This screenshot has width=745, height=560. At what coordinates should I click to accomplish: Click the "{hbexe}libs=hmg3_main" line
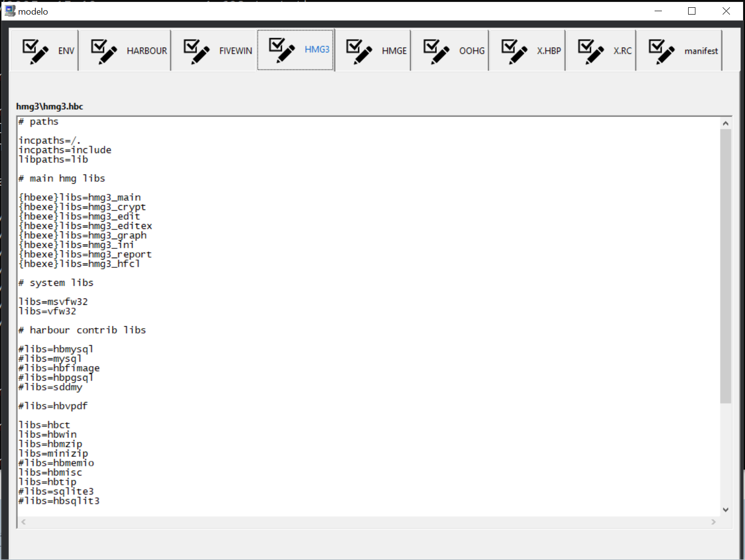pos(80,197)
